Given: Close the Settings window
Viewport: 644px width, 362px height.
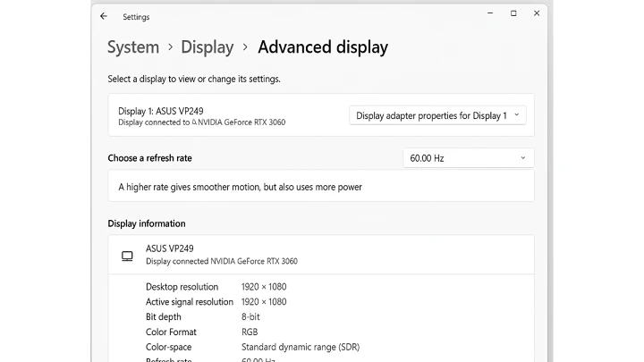Looking at the screenshot, I should point(537,13).
